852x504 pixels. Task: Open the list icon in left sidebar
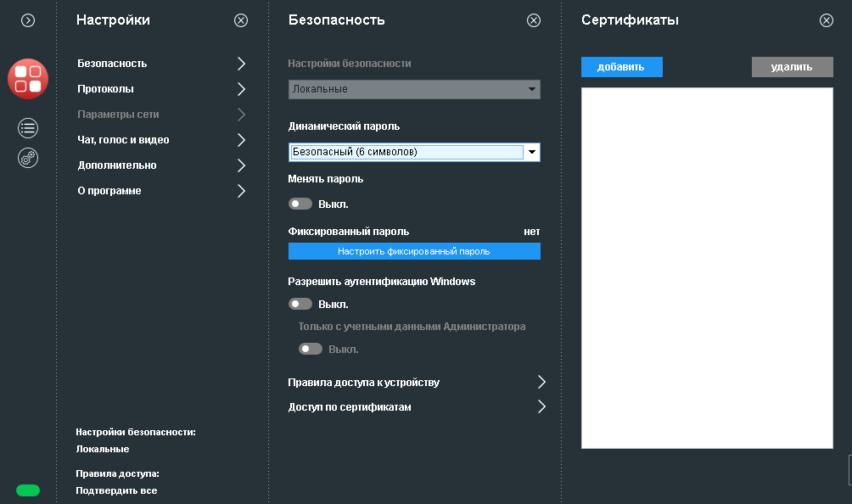tap(28, 128)
